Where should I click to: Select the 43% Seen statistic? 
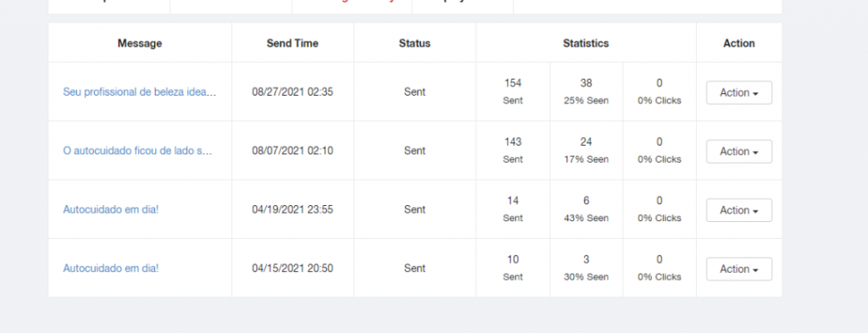587,218
